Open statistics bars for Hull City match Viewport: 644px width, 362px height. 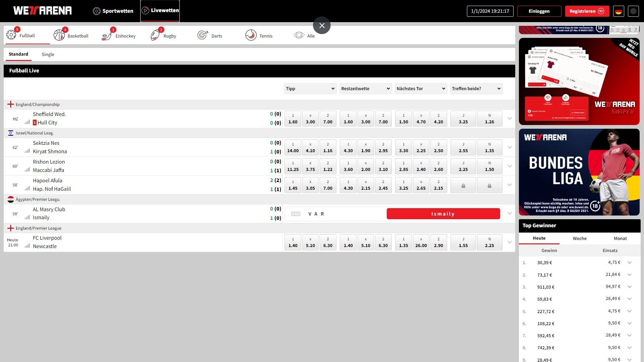click(27, 122)
